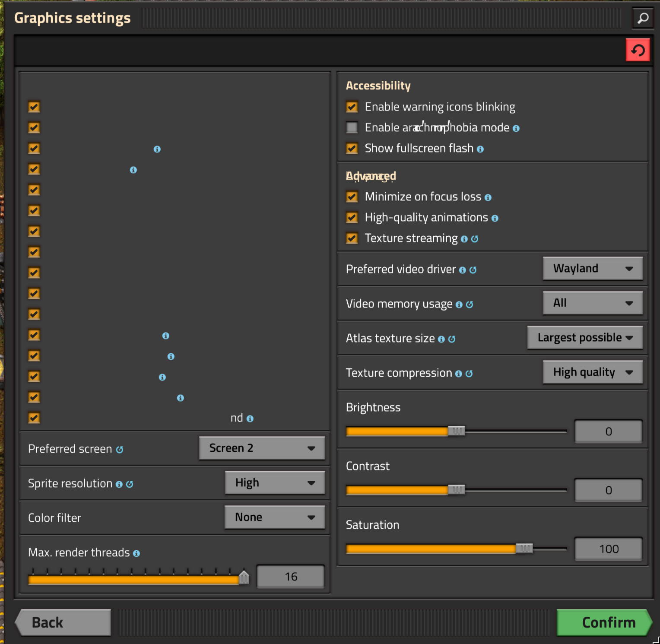
Task: Click restart-required icon beside Preferred video driver
Action: [x=473, y=270]
